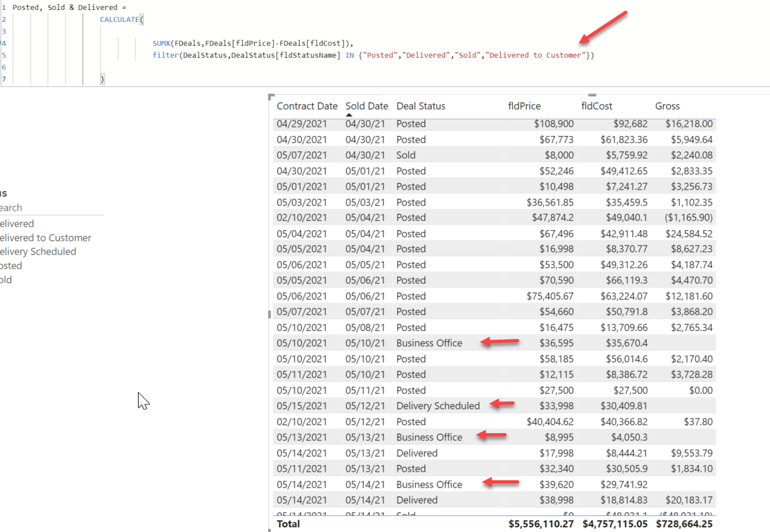Screen dimensions: 770x532
Task: Select the Delivered cell with $17,998 price
Action: click(417, 453)
